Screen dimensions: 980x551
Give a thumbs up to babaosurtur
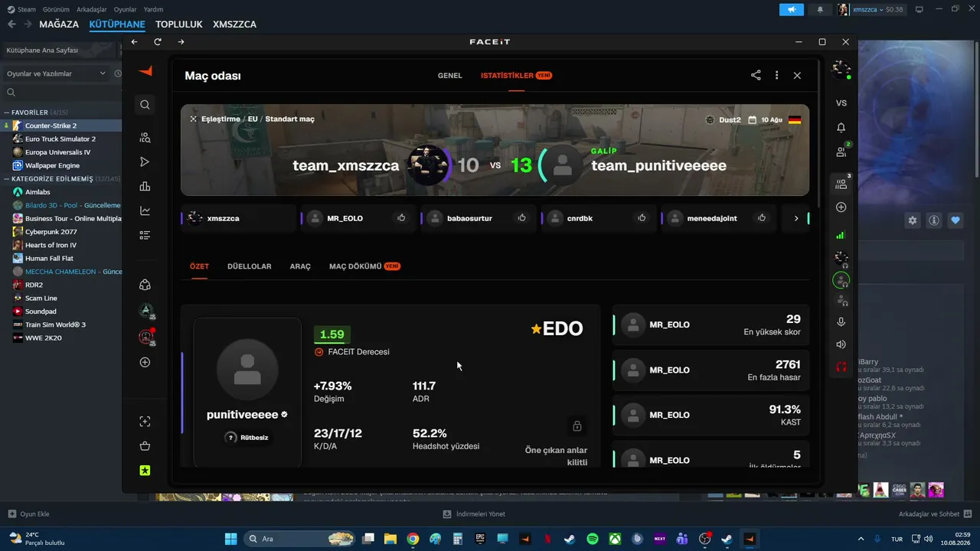(x=521, y=218)
